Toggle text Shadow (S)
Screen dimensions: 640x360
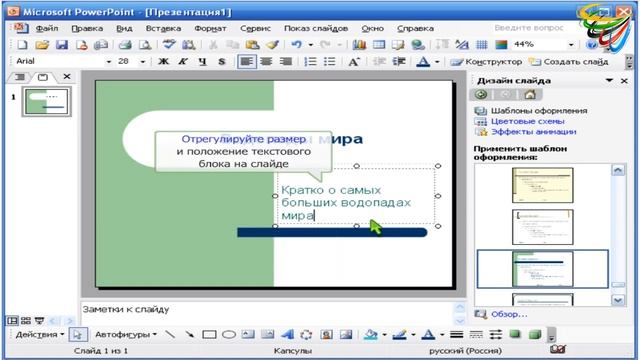pos(222,62)
